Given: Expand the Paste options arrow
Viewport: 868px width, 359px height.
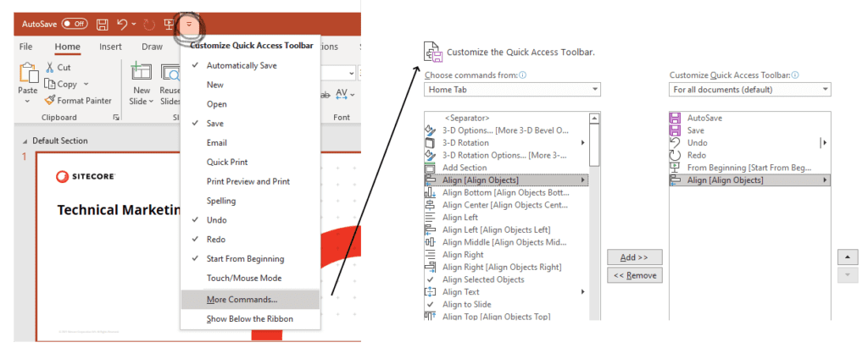Looking at the screenshot, I should pyautogui.click(x=27, y=102).
